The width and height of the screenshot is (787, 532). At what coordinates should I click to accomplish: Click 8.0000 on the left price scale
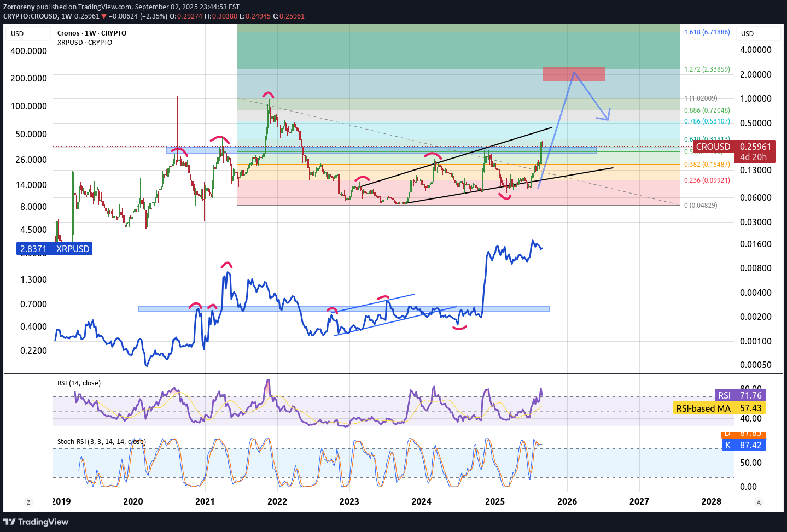coord(33,207)
